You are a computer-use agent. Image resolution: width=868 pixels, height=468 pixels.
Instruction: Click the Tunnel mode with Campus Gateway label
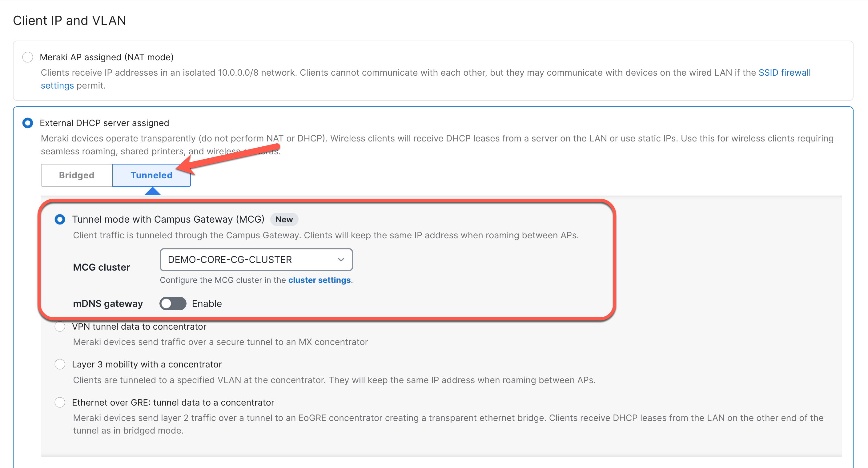pyautogui.click(x=168, y=220)
